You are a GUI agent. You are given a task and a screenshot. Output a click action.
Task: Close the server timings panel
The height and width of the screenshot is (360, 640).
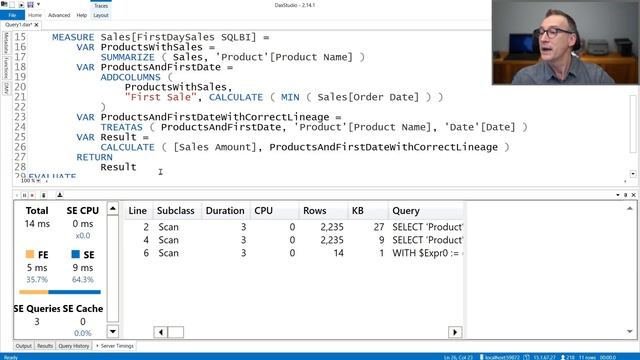tap(633, 195)
